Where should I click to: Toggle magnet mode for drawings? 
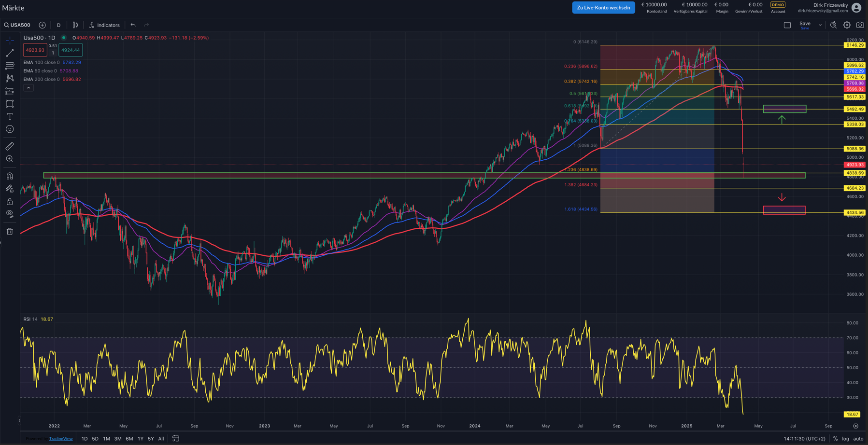tap(10, 176)
